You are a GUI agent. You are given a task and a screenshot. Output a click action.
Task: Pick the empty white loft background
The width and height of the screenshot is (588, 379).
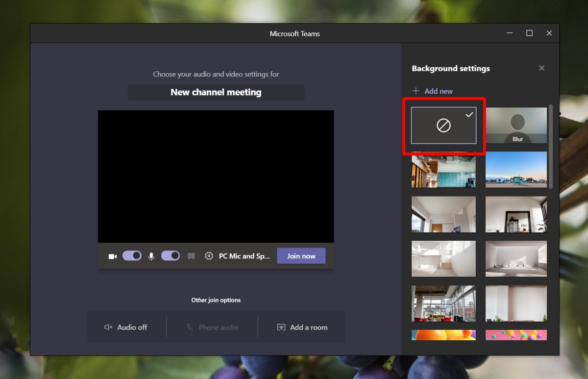[443, 259]
